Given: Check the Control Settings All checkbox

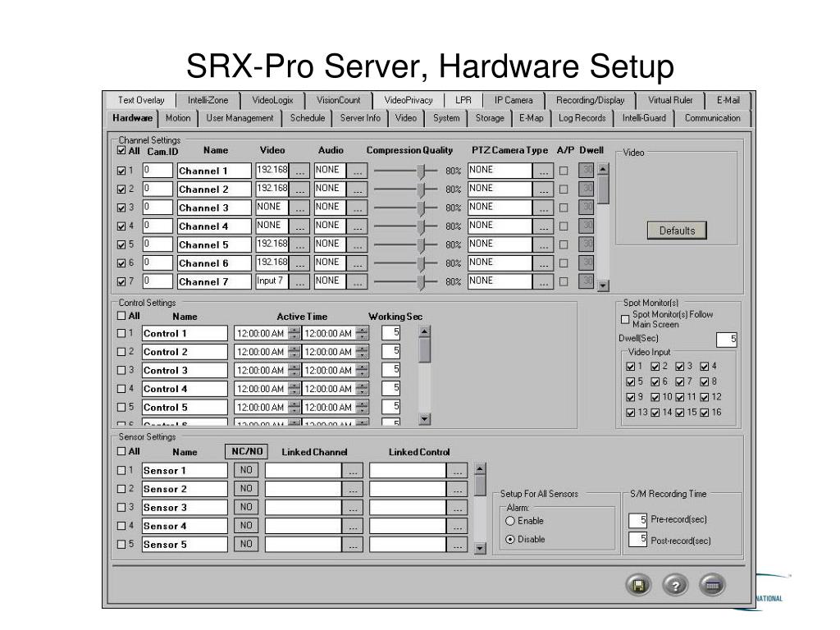Looking at the screenshot, I should click(121, 316).
